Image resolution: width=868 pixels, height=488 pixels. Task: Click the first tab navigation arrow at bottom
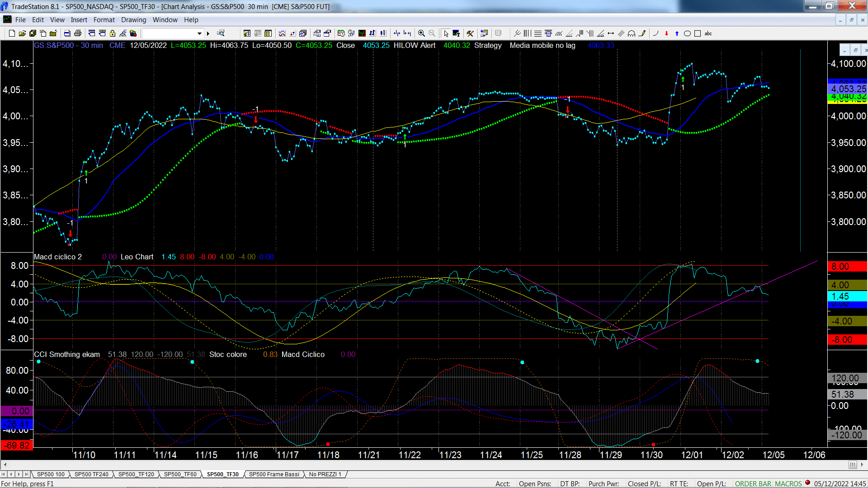click(4, 474)
